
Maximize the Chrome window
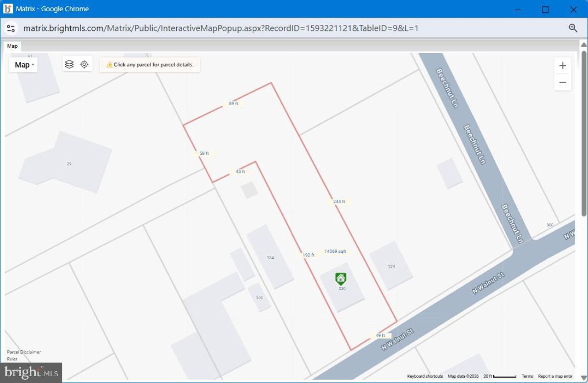[545, 9]
